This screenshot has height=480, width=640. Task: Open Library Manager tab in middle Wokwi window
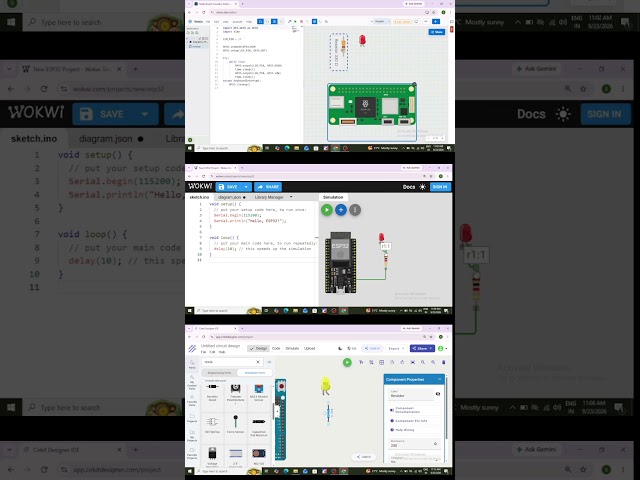coord(269,197)
